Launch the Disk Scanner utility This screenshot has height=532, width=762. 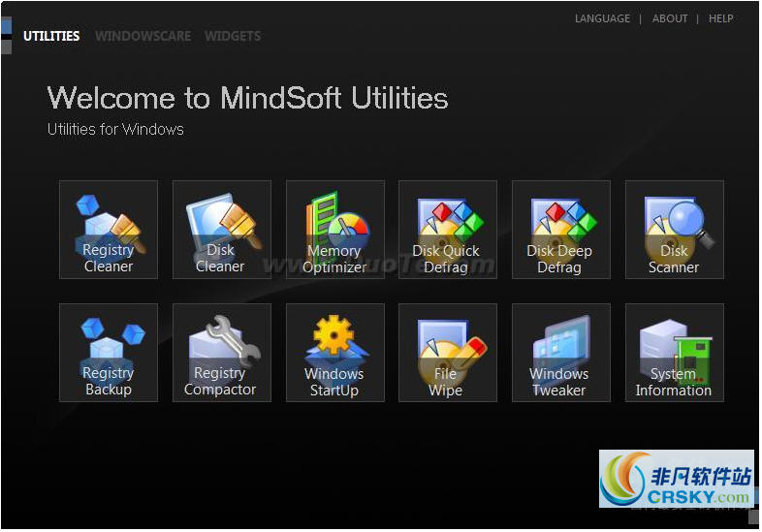[675, 230]
